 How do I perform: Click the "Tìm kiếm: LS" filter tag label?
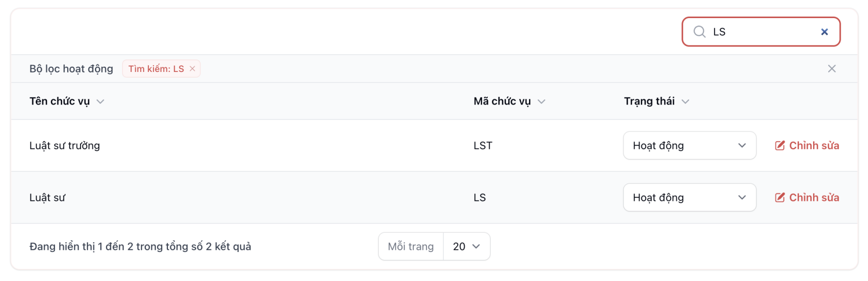156,69
